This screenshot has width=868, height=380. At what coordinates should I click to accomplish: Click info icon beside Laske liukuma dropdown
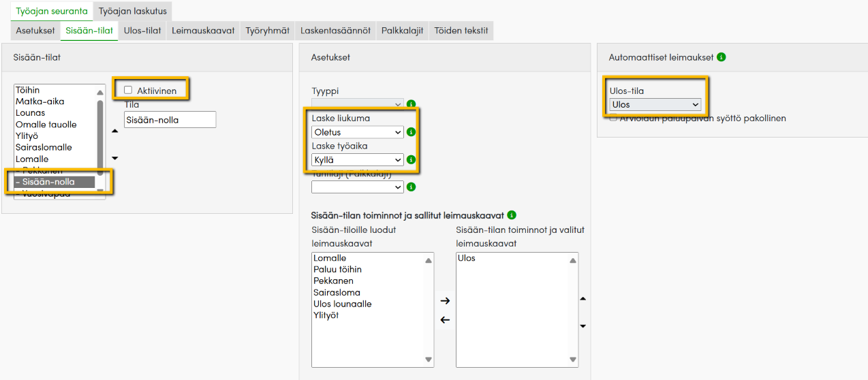pos(411,132)
